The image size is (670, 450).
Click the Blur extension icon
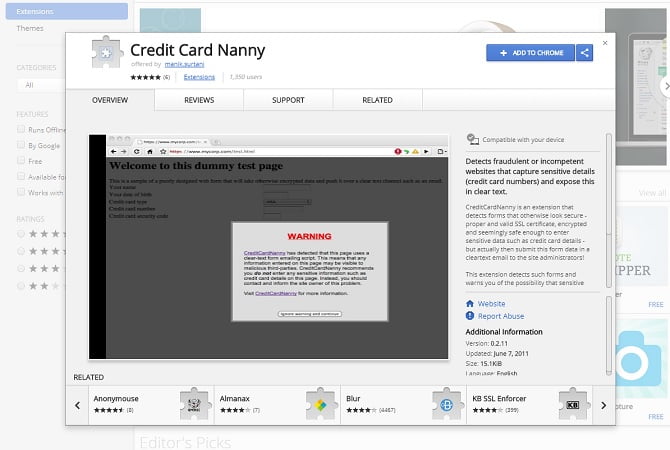tap(447, 404)
